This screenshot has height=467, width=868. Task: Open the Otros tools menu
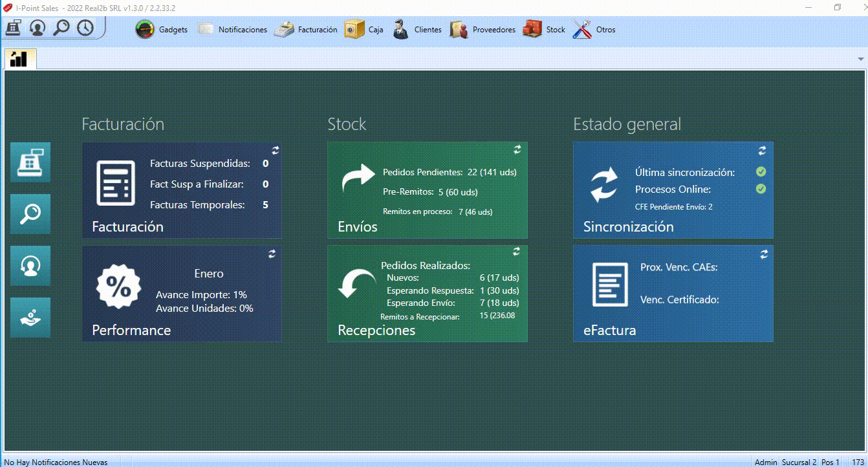tap(594, 30)
